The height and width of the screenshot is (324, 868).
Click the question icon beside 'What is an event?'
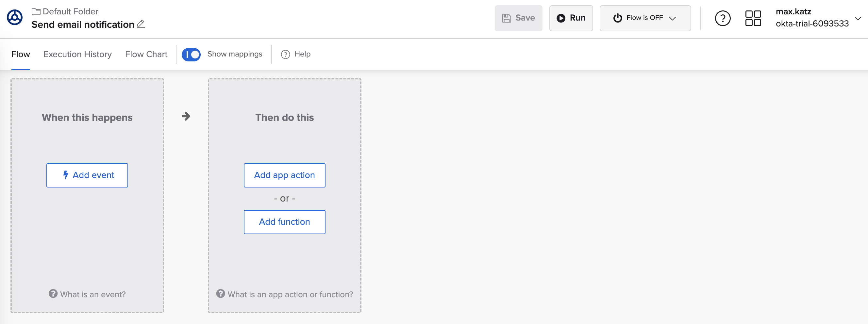[53, 294]
